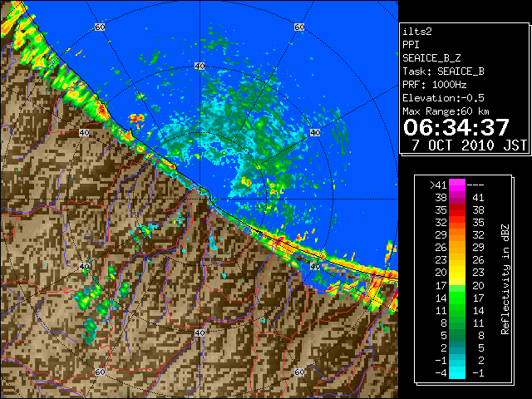Viewport: 532px width, 399px height.
Task: Select the '7 OCT 2010 JST' date
Action: 469,145
